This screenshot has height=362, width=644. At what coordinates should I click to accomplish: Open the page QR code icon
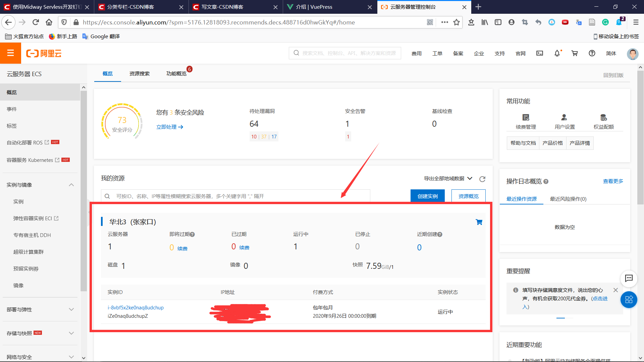coord(430,22)
